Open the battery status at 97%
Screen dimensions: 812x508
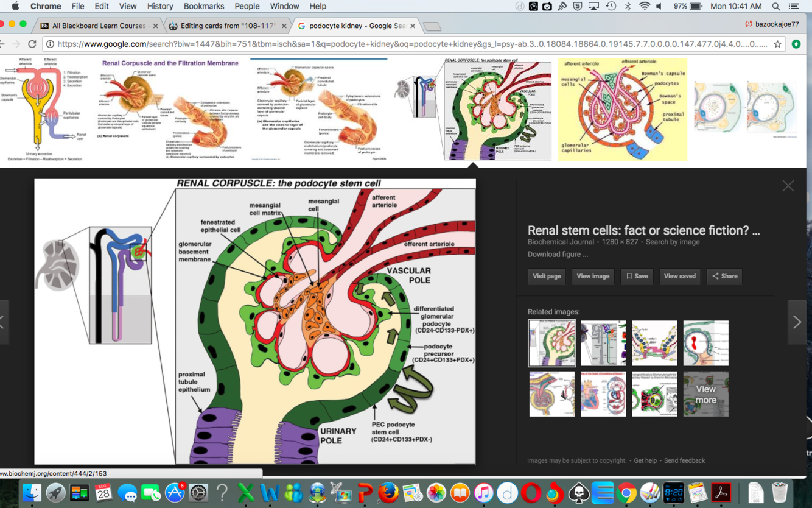(688, 6)
